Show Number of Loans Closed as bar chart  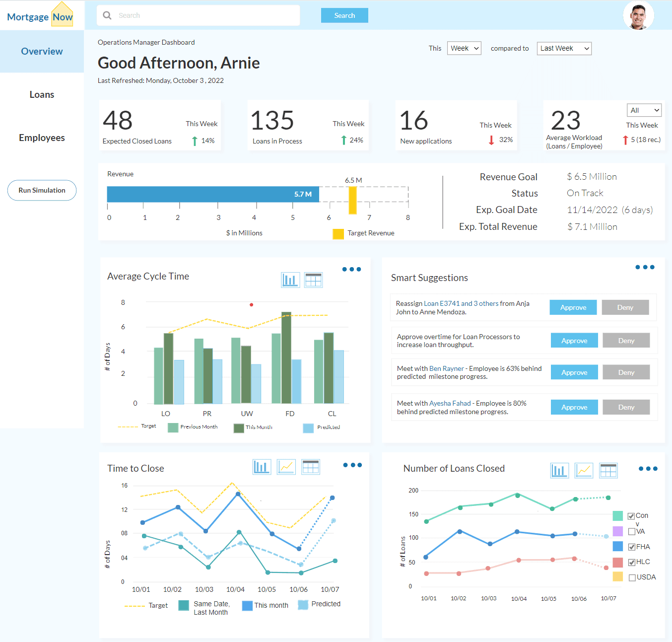(x=559, y=470)
